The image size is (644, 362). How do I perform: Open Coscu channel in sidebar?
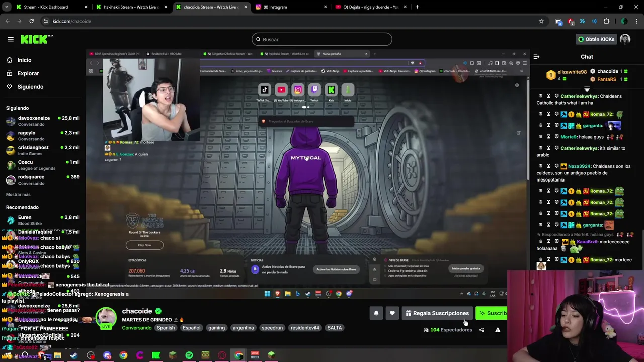tap(42, 165)
